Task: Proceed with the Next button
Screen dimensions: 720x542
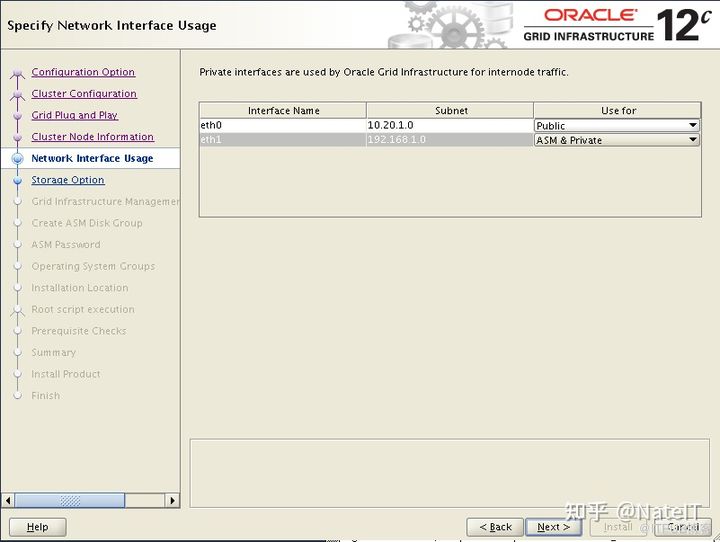Action: [553, 527]
